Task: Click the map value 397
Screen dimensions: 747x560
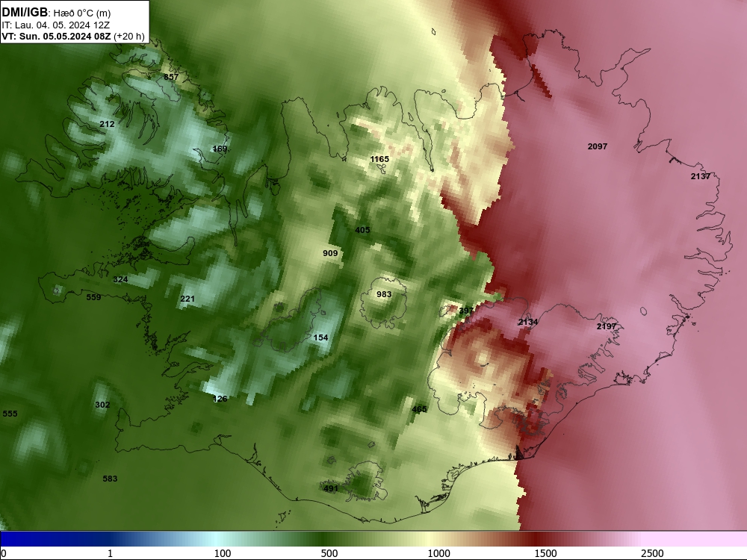Action: 466,311
